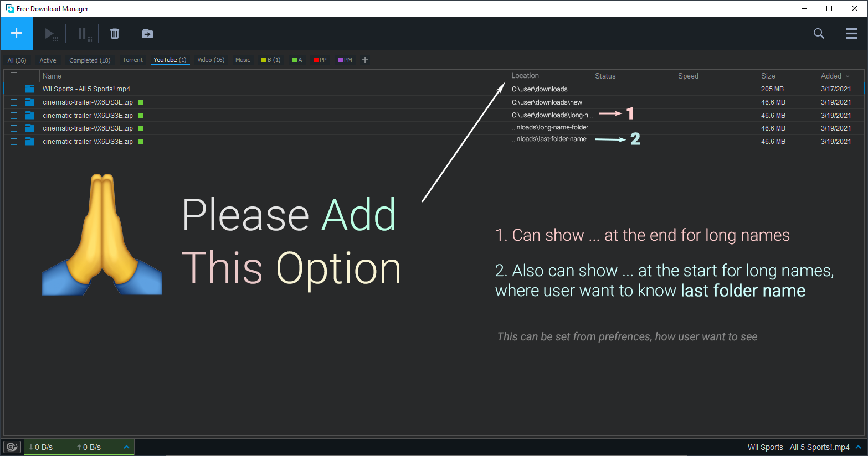The width and height of the screenshot is (868, 456).
Task: Select the YouTube (1) tab
Action: (x=170, y=60)
